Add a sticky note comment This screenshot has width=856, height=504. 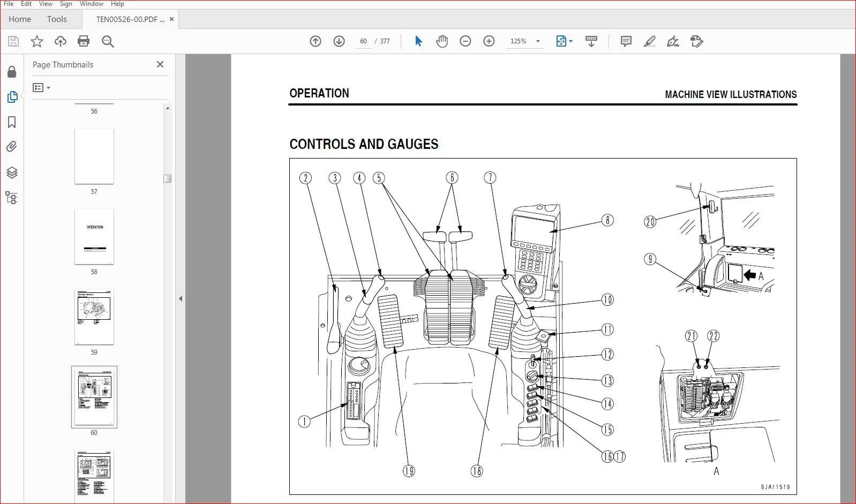tap(626, 41)
